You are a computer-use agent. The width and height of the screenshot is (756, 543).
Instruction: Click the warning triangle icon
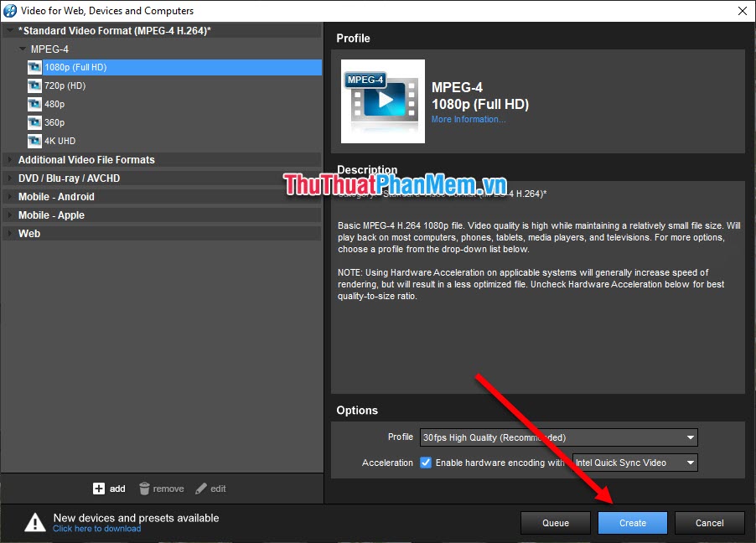coord(34,522)
